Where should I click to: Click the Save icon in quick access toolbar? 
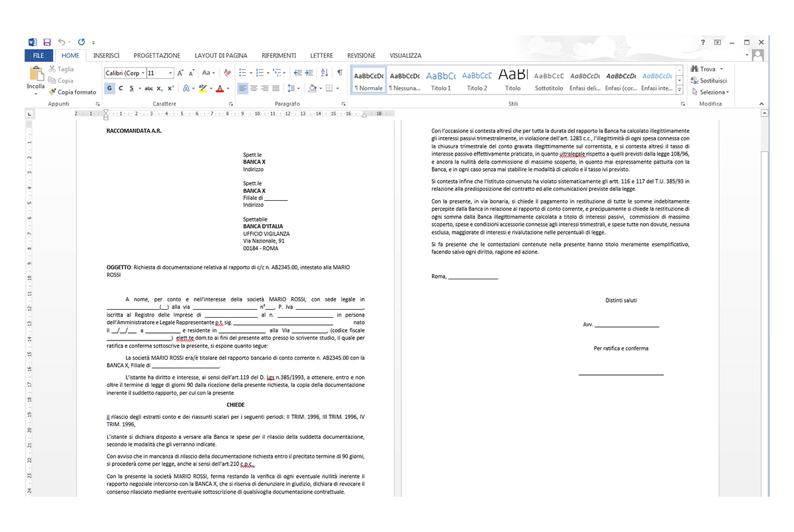47,42
